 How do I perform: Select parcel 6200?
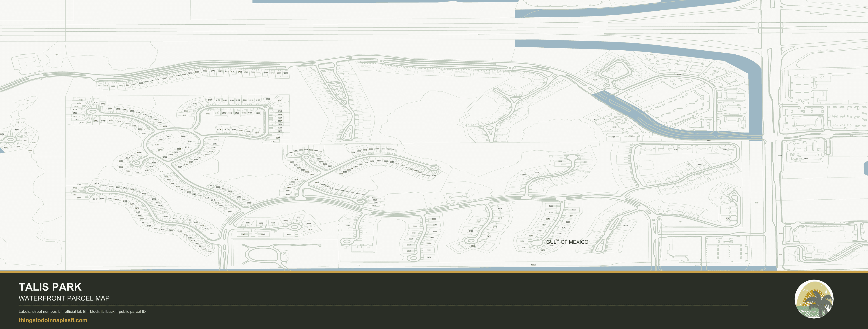(x=258, y=113)
